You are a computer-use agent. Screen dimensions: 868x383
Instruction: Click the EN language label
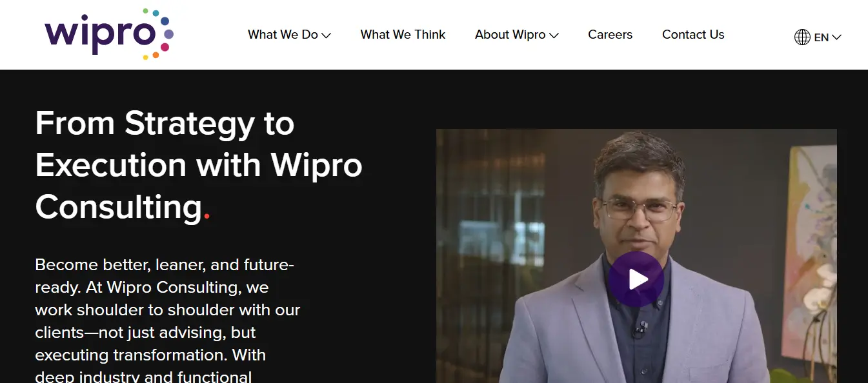click(x=821, y=37)
